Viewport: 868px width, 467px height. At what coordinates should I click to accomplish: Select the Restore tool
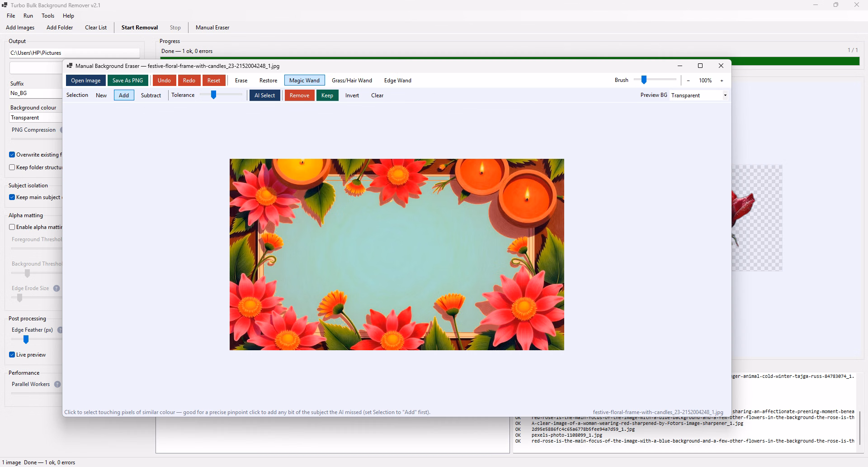[x=268, y=81]
